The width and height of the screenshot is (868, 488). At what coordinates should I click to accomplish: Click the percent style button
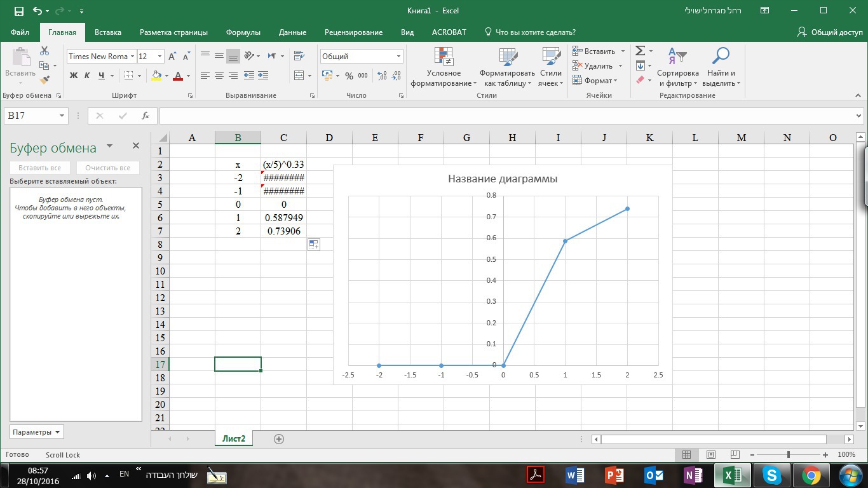[x=349, y=76]
